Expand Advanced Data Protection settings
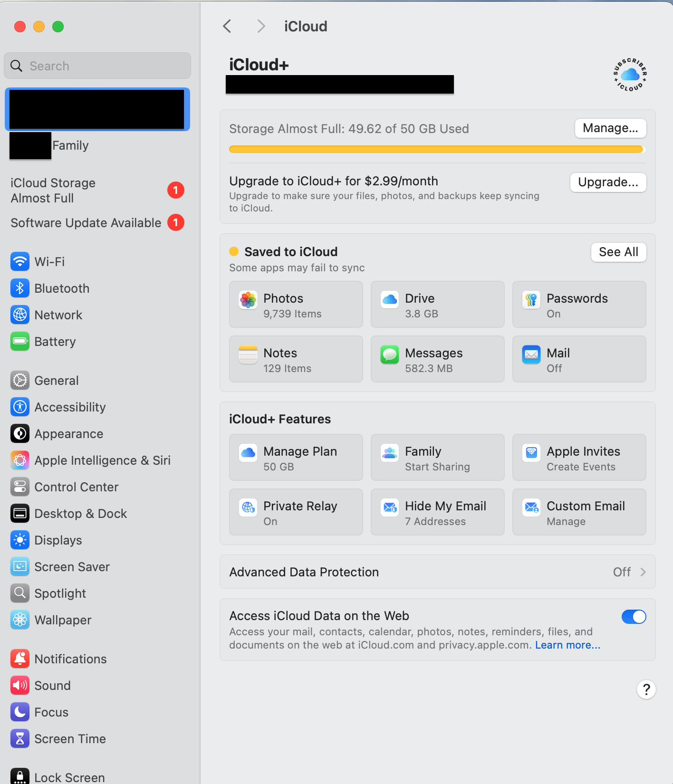Image resolution: width=673 pixels, height=784 pixels. (437, 572)
